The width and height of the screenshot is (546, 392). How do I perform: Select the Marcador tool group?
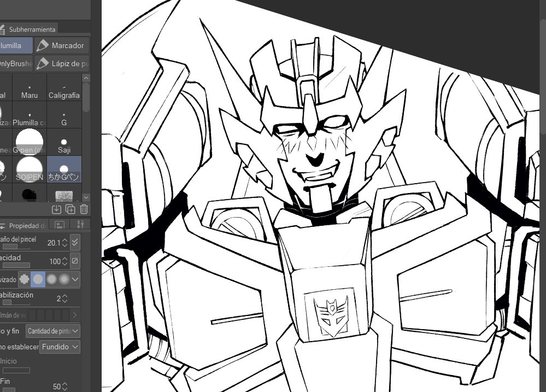62,46
